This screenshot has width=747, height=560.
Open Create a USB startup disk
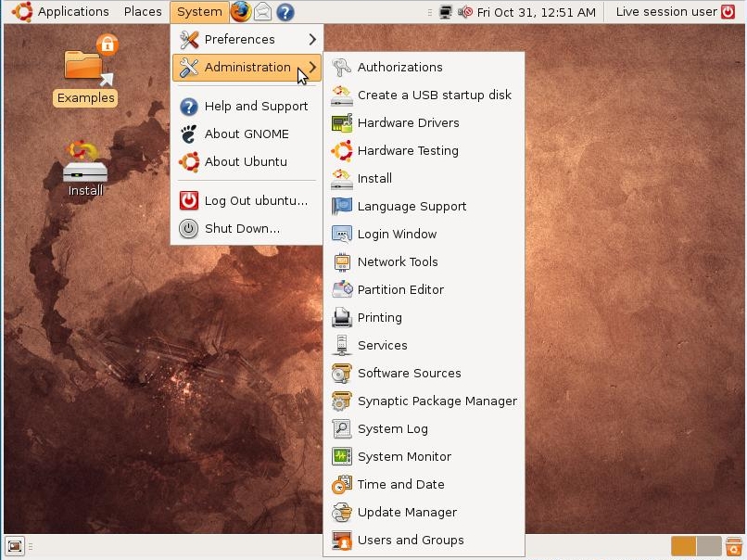tap(424, 95)
